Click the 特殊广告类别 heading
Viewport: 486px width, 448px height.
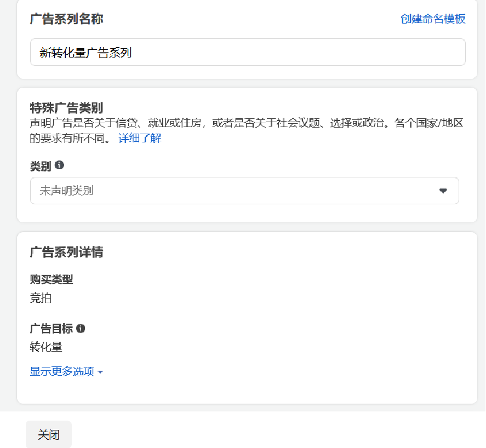pos(66,108)
